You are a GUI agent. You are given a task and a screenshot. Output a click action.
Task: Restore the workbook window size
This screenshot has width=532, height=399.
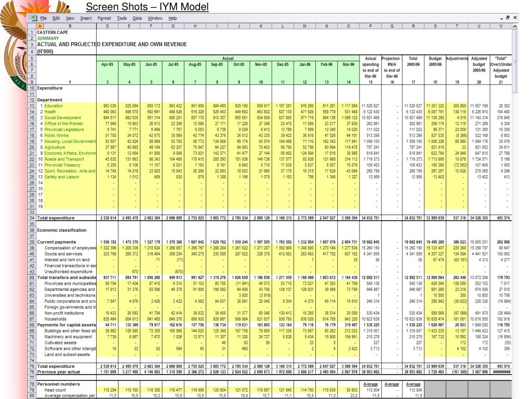click(x=508, y=18)
